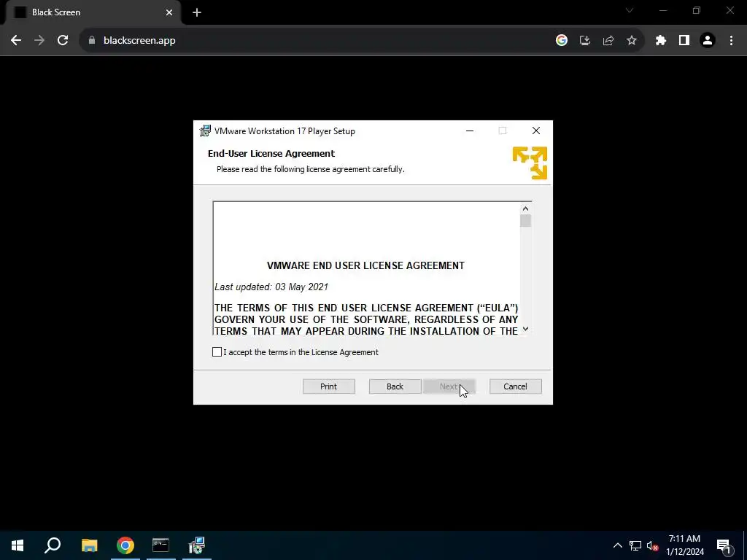Open a new Chrome tab
The width and height of the screenshot is (747, 560).
pos(197,12)
